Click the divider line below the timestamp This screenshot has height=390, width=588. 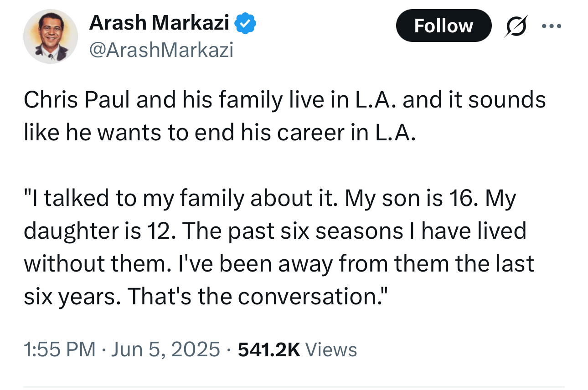coord(294,387)
